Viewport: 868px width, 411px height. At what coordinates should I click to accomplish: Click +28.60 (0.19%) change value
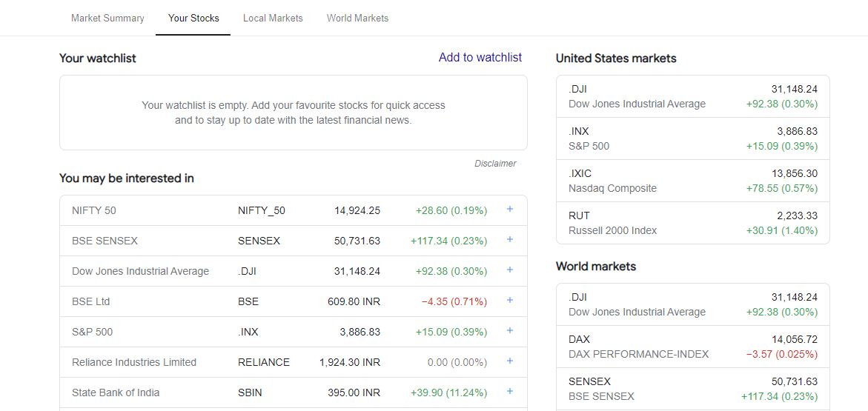tap(451, 211)
